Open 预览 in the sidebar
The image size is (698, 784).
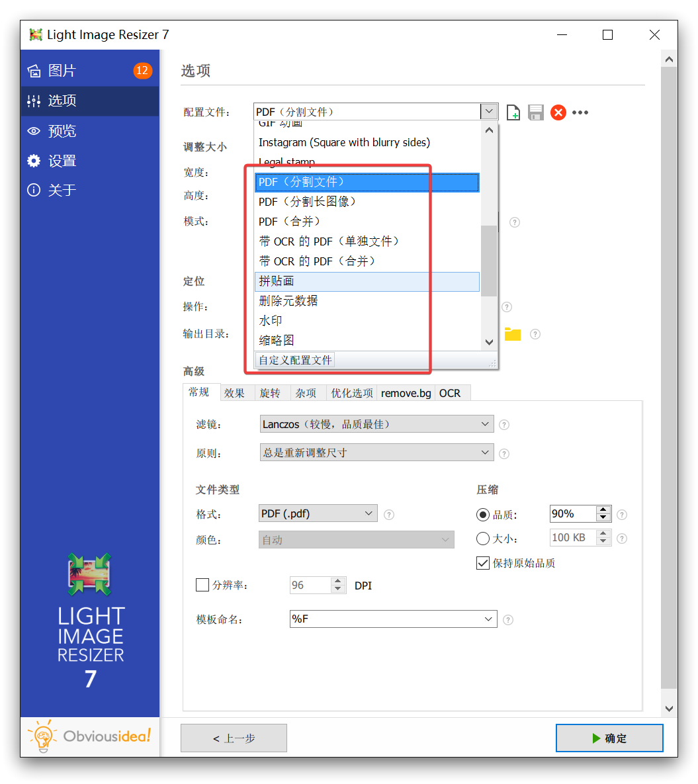click(x=90, y=131)
